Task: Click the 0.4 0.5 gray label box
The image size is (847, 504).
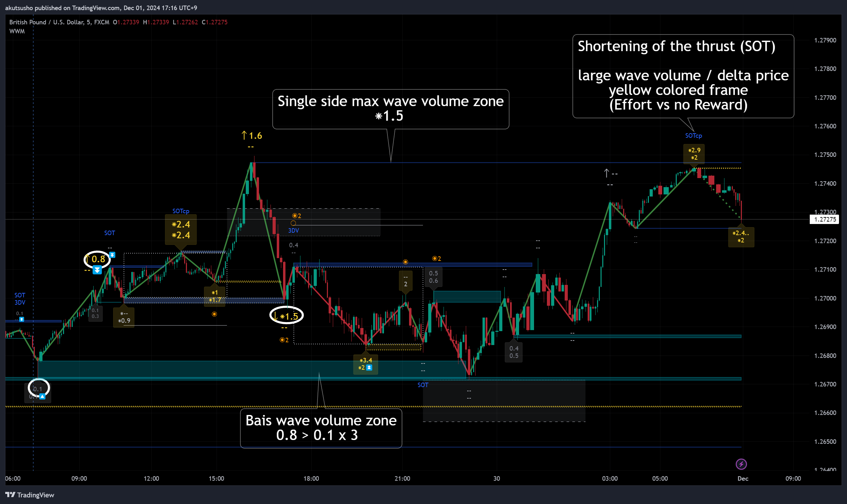Action: (x=514, y=352)
